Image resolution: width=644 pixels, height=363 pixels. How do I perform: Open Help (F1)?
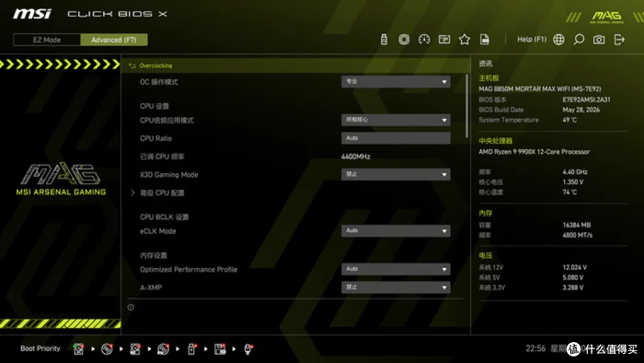531,39
